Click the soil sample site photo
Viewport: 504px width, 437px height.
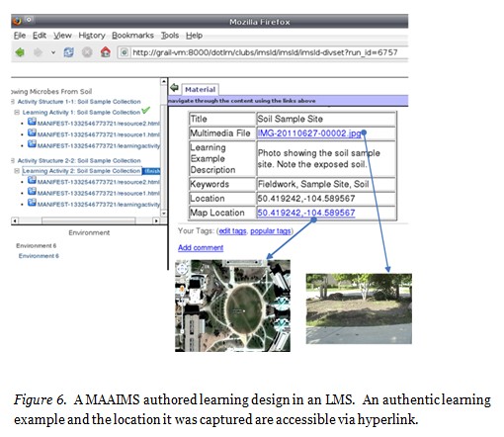tap(359, 308)
